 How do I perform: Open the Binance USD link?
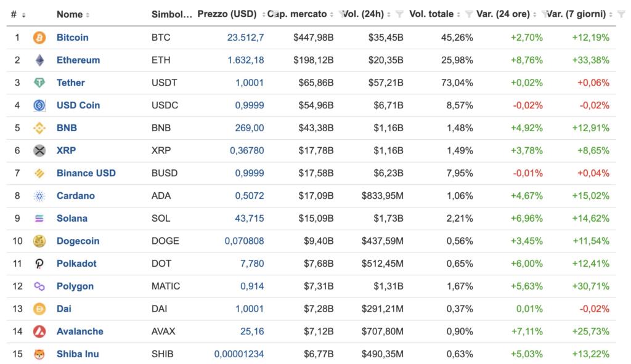(x=86, y=173)
